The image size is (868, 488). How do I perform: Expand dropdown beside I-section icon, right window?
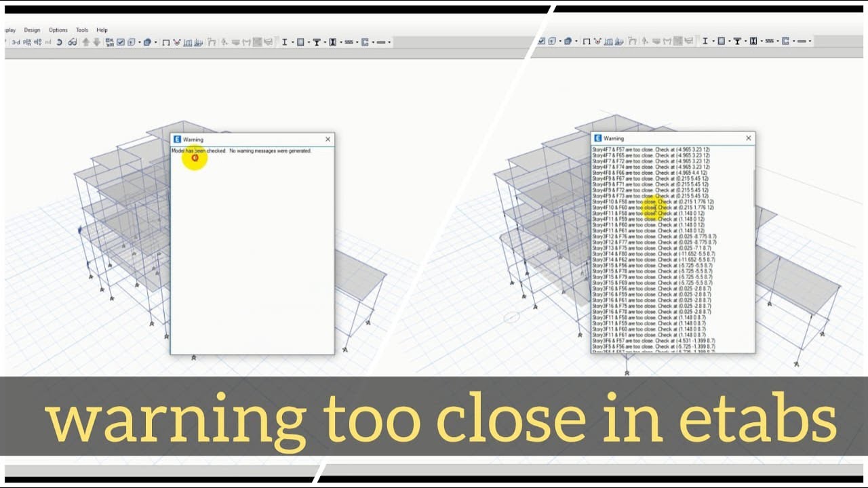(713, 41)
